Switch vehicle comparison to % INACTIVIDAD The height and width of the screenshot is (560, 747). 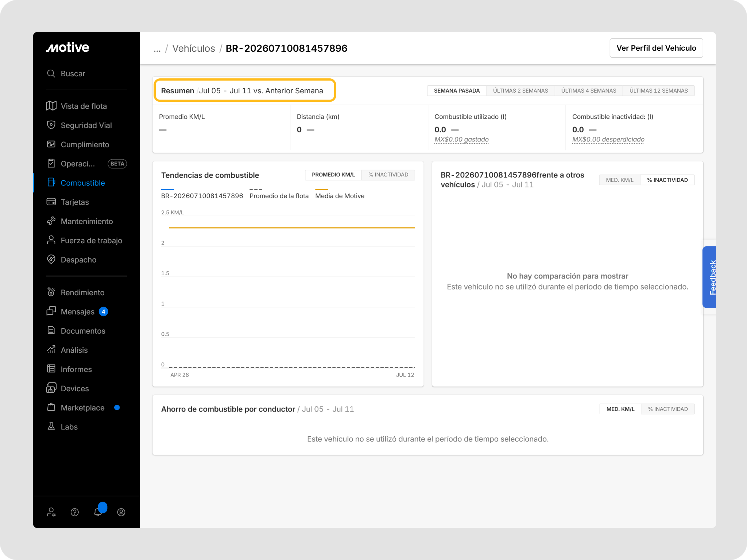(x=667, y=180)
